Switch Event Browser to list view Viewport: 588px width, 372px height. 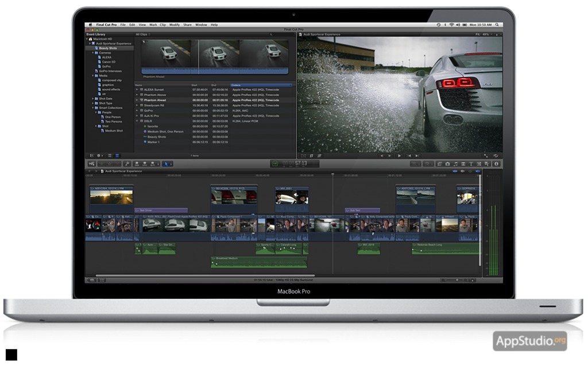pyautogui.click(x=117, y=155)
